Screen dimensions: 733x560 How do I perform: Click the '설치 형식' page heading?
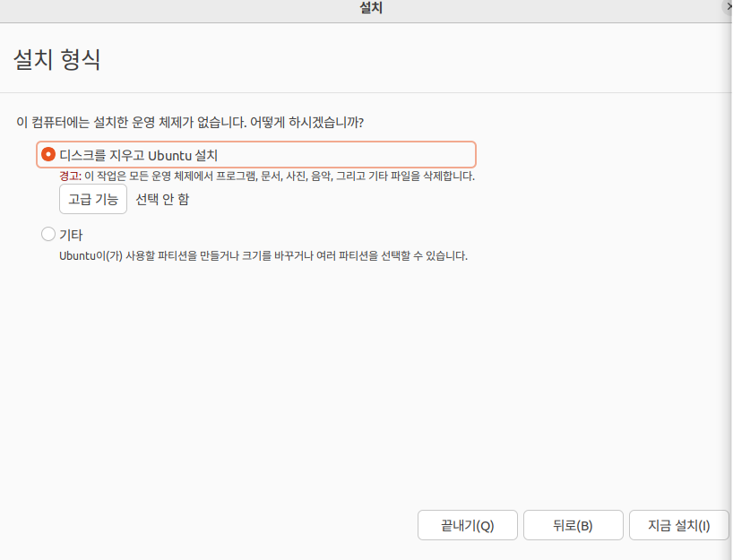click(57, 59)
